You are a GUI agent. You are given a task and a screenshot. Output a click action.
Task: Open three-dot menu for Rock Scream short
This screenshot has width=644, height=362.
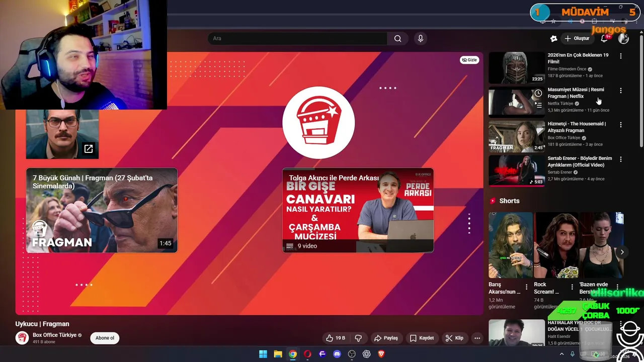pos(572,287)
